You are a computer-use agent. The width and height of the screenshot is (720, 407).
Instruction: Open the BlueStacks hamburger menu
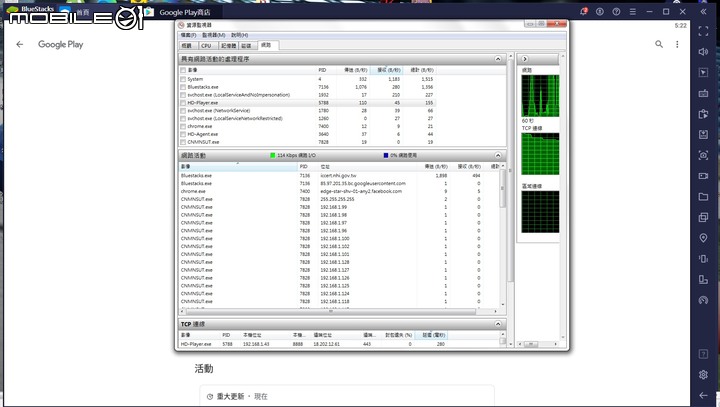pyautogui.click(x=633, y=11)
